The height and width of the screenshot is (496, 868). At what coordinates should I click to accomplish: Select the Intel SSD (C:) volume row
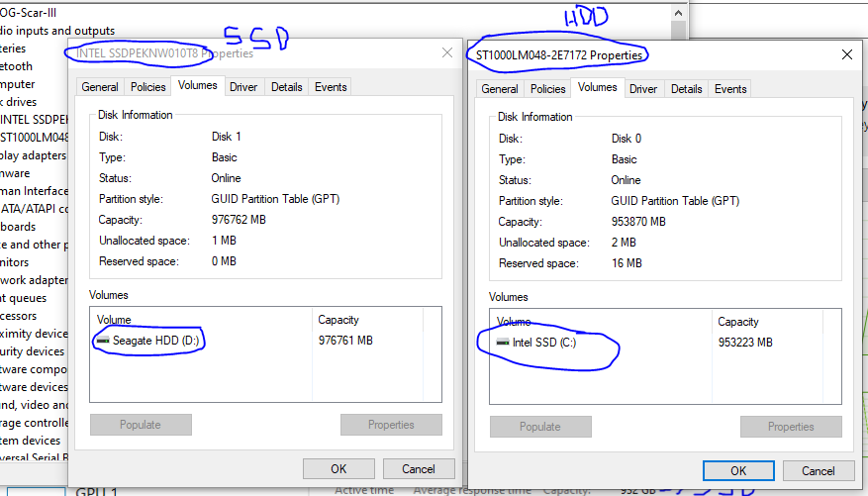[x=656, y=343]
